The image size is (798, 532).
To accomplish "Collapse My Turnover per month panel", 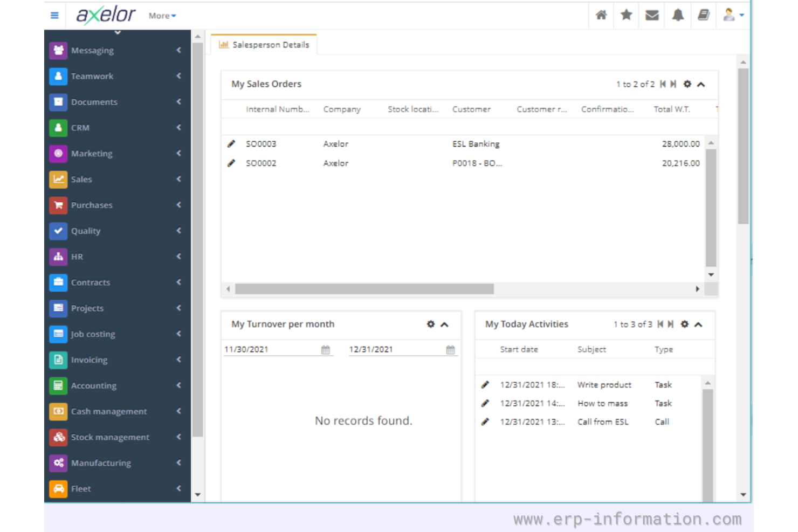I will coord(444,324).
